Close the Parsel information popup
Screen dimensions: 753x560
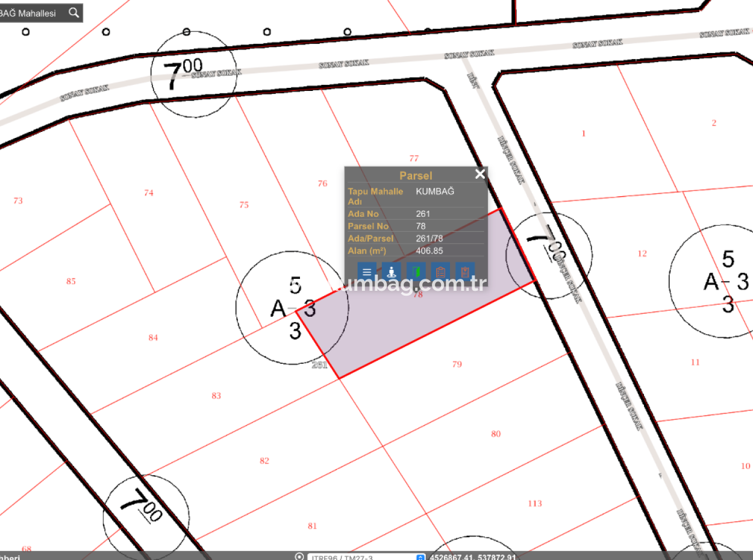480,174
